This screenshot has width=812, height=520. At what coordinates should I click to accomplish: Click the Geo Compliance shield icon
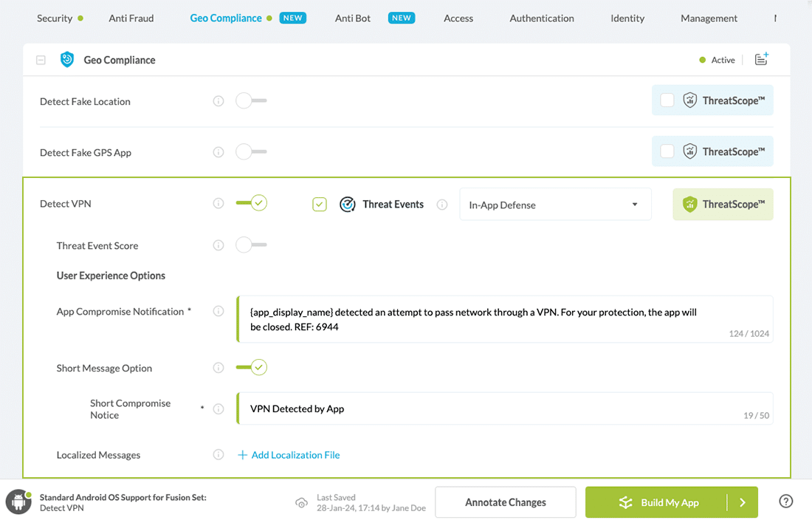[67, 60]
